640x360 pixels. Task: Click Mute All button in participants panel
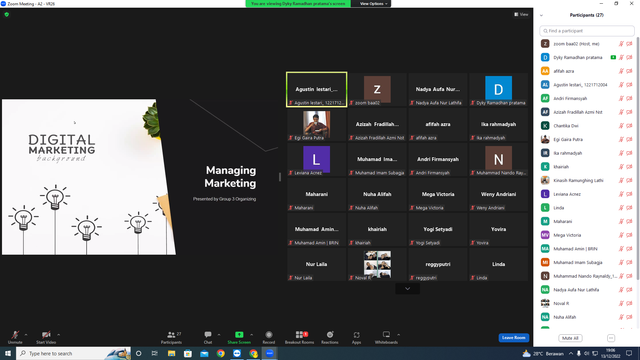coord(570,338)
